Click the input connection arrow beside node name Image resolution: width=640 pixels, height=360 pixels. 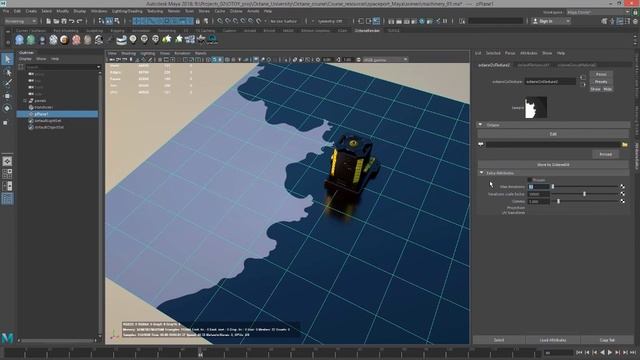click(582, 78)
